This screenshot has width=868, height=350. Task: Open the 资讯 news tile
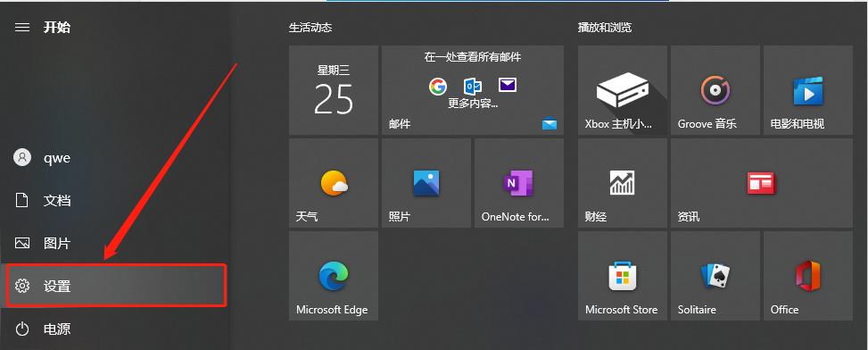click(762, 183)
